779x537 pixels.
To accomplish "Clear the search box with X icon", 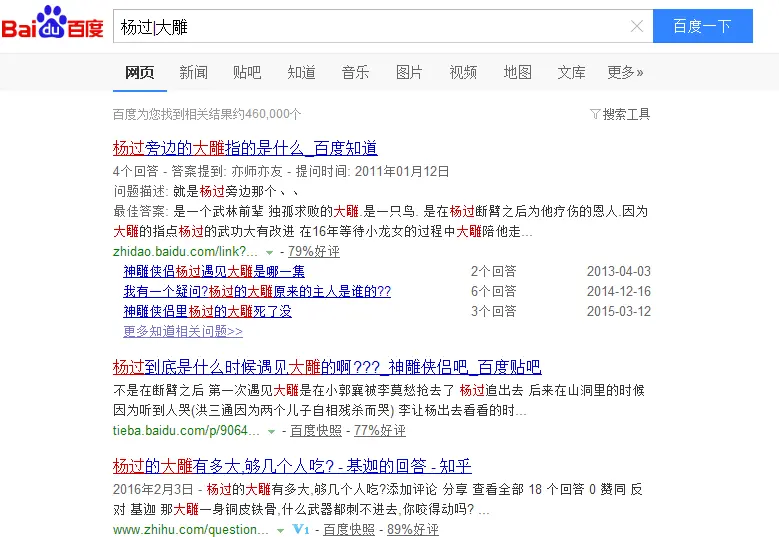I will coord(636,26).
